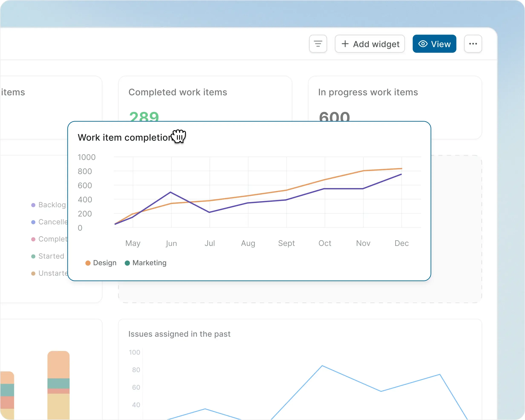
Task: Click the View button
Action: (434, 44)
